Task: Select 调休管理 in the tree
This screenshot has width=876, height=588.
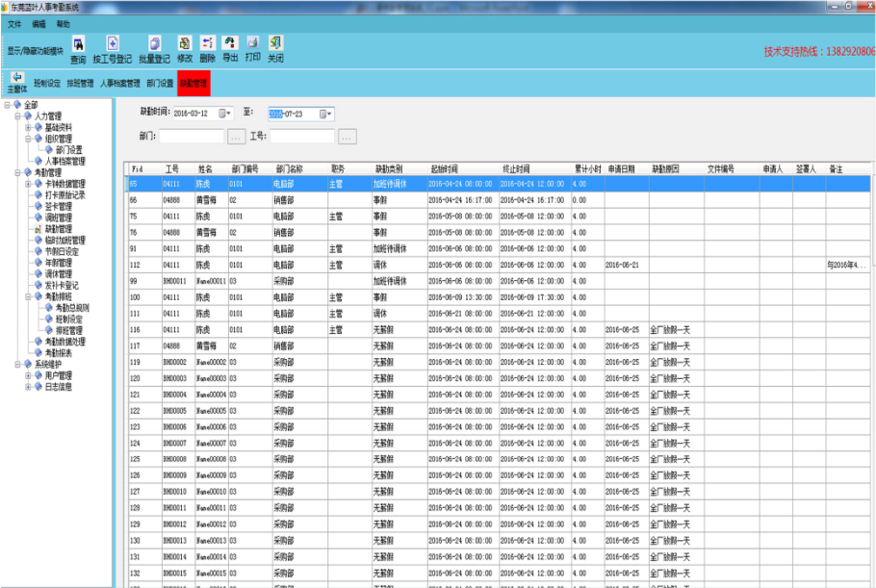Action: (x=58, y=273)
